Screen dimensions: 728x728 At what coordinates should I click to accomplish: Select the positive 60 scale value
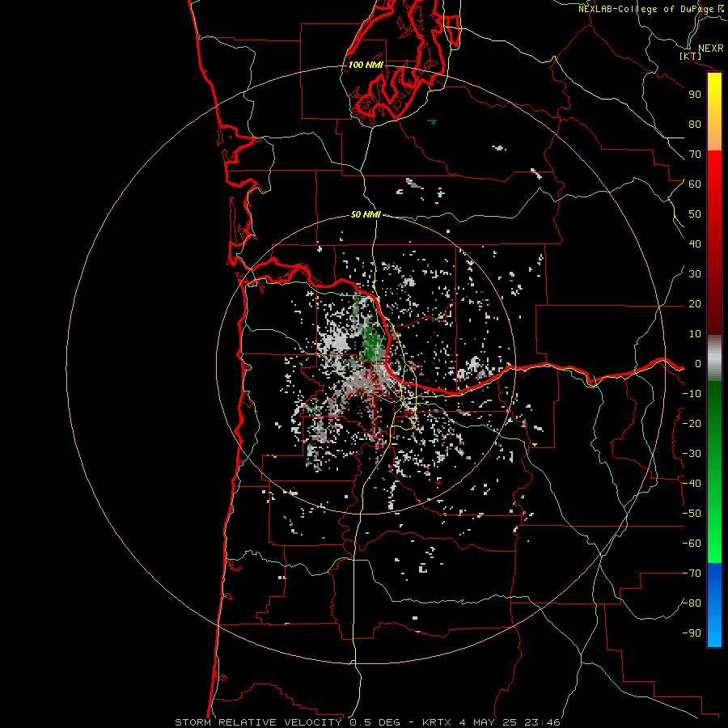[x=695, y=184]
